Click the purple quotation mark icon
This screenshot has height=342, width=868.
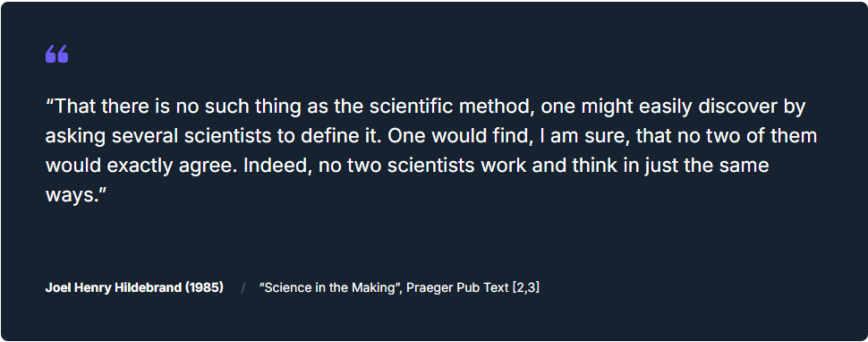click(x=57, y=54)
